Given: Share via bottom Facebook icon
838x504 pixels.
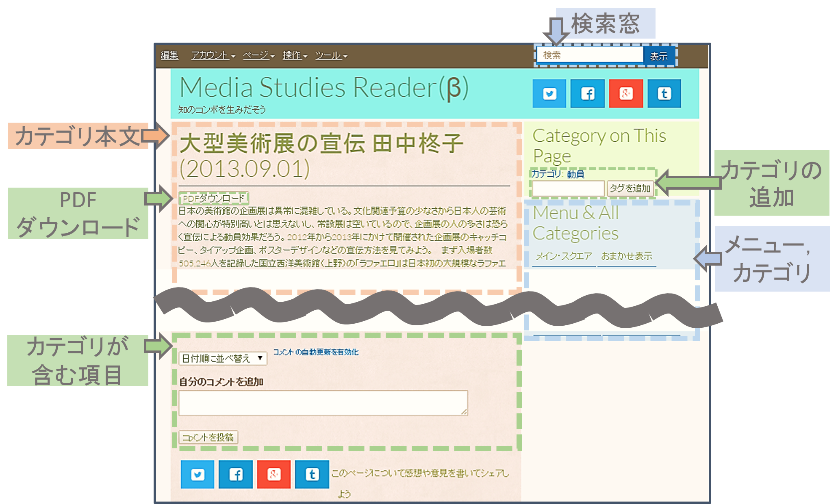Looking at the screenshot, I should coord(236,474).
